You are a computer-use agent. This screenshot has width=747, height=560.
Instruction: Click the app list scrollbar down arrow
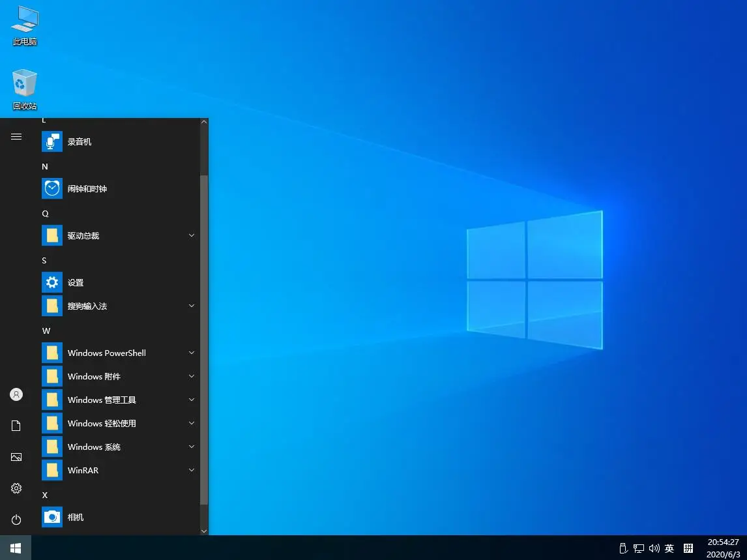[x=204, y=531]
